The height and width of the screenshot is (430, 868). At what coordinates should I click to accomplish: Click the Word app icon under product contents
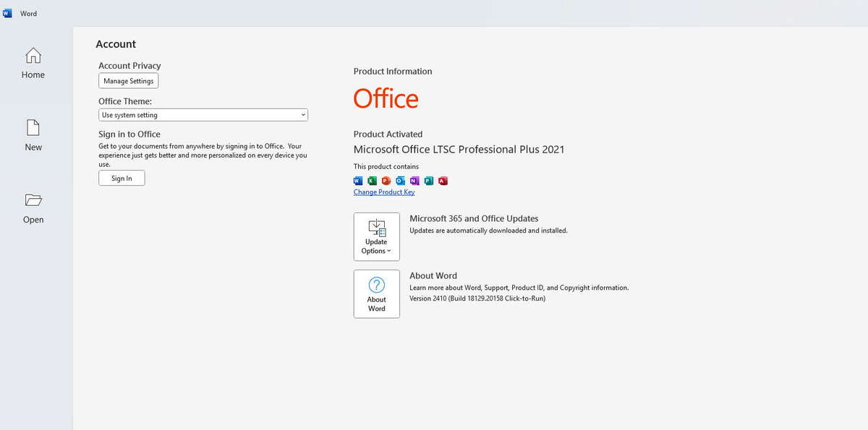pyautogui.click(x=358, y=181)
